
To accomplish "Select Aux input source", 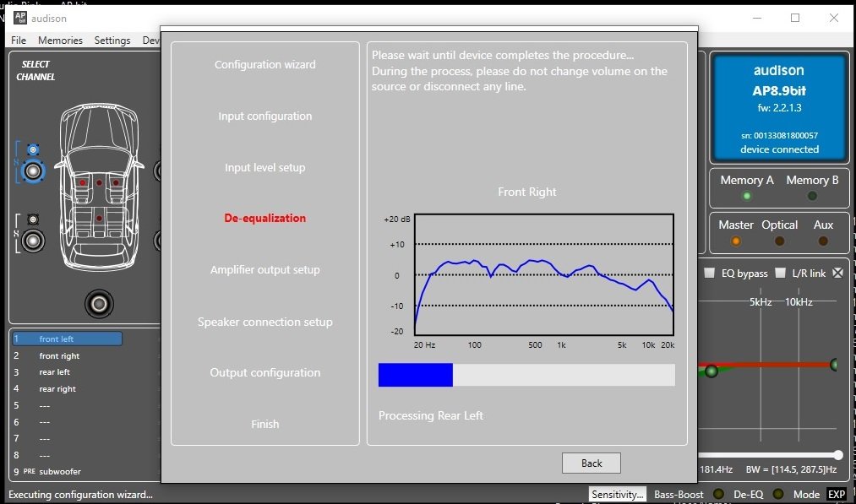I will point(823,241).
